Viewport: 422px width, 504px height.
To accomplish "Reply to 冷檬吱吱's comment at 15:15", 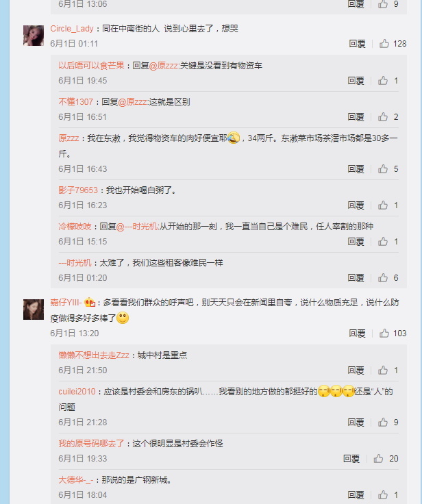I will click(x=356, y=242).
